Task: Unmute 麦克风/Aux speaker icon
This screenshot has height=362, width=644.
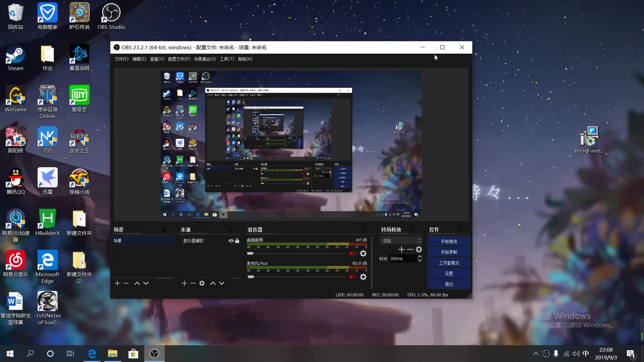Action: coord(352,277)
